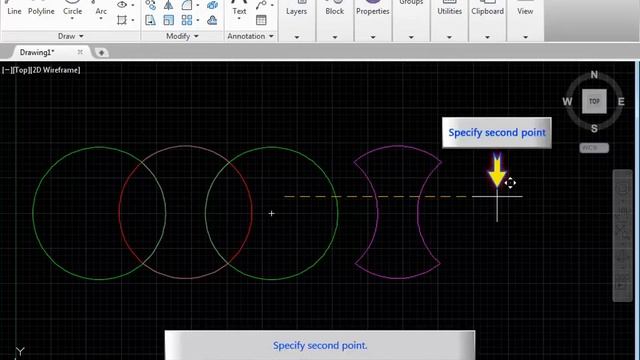
Task: Select the Polyline tool
Action: click(x=41, y=8)
